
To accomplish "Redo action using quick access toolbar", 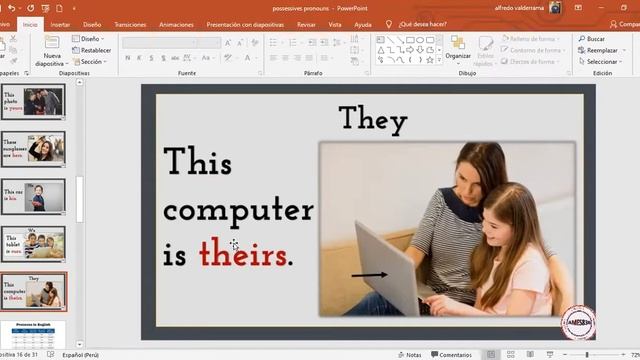I will click(x=31, y=8).
